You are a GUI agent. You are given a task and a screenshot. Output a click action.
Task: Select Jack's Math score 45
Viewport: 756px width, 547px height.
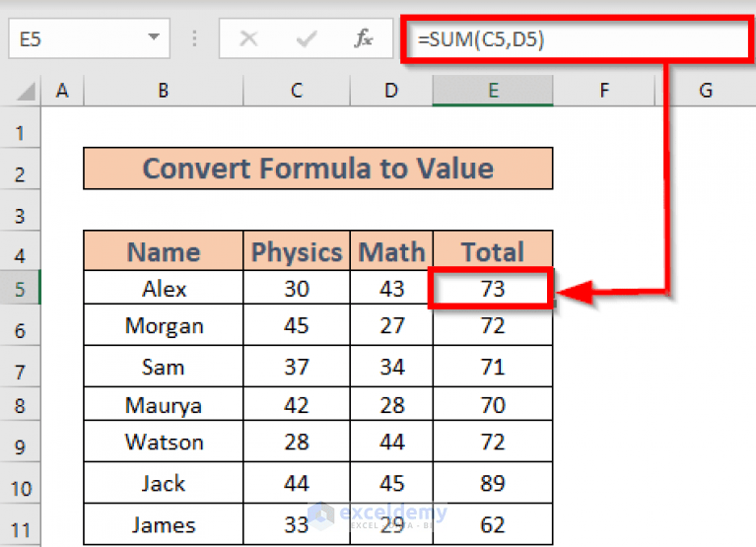391,483
